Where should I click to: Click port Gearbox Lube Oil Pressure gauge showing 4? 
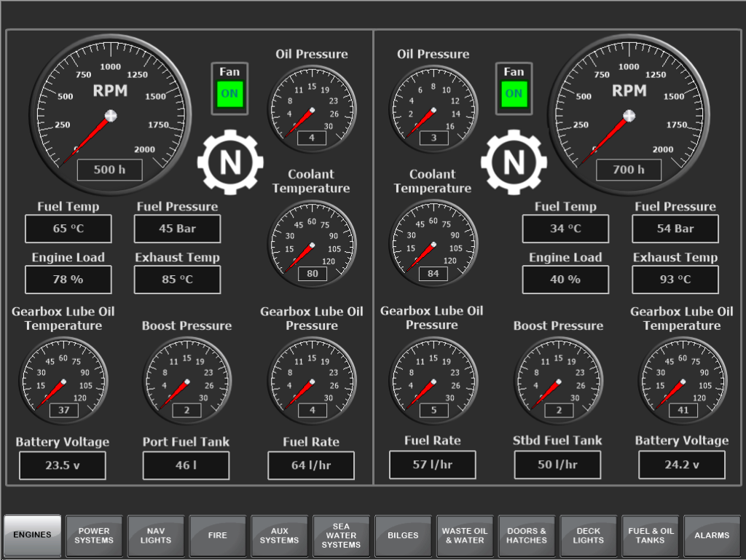pyautogui.click(x=312, y=382)
